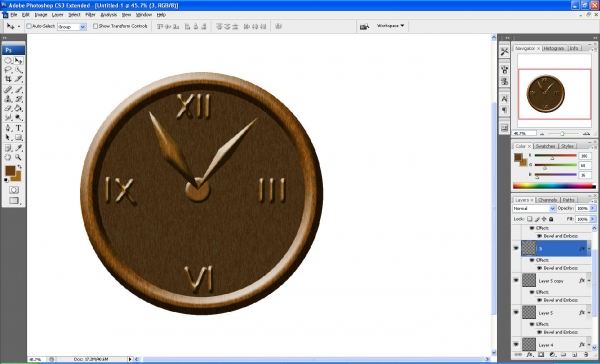Hide the selected layer's visibility eye
The width and height of the screenshot is (600, 364).
[516, 248]
